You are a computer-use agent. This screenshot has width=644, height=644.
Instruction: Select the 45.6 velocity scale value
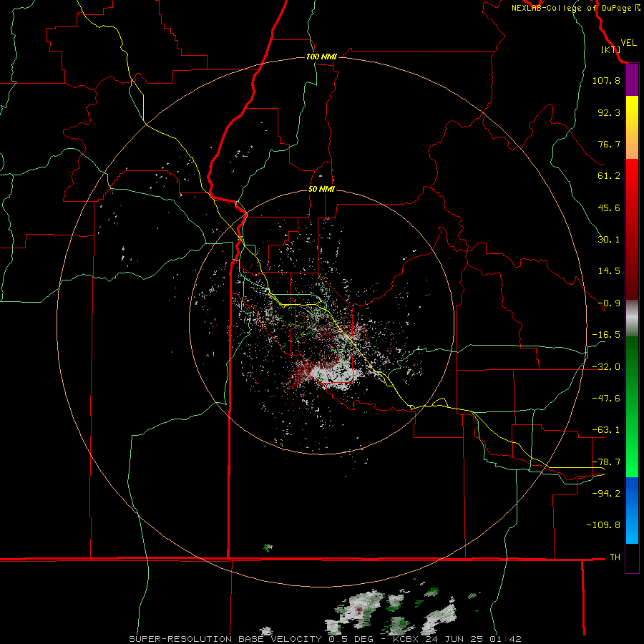click(609, 208)
